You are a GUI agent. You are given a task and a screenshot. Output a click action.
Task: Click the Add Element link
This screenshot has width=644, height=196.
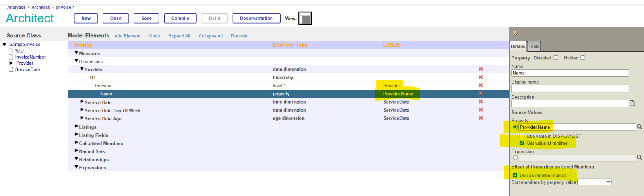tap(127, 36)
